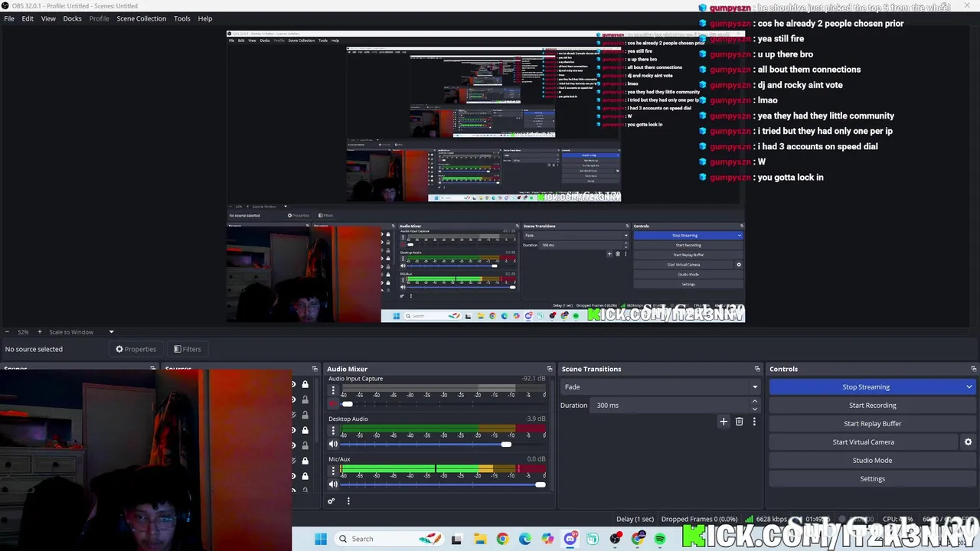Zoom in preview with plus icon

click(40, 332)
